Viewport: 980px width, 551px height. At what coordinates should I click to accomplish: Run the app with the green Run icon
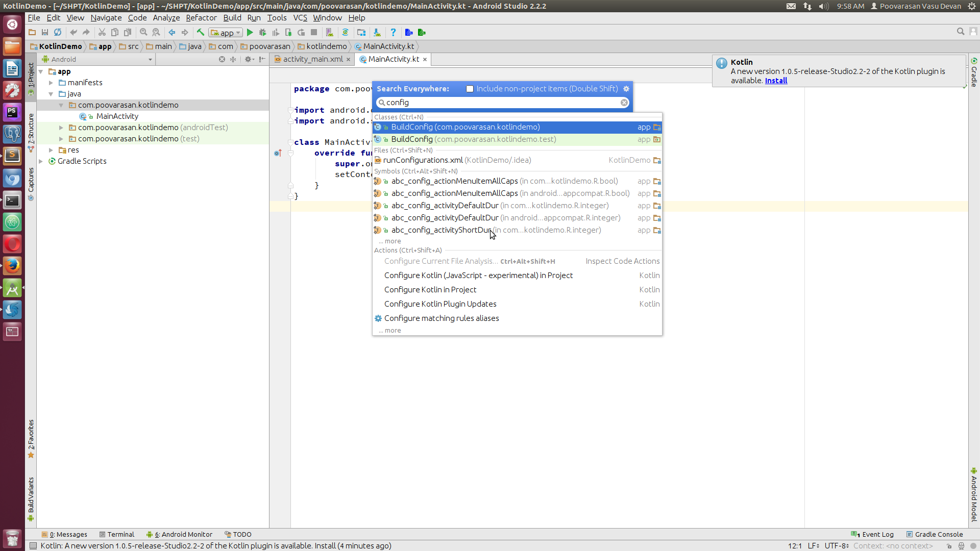(x=250, y=32)
